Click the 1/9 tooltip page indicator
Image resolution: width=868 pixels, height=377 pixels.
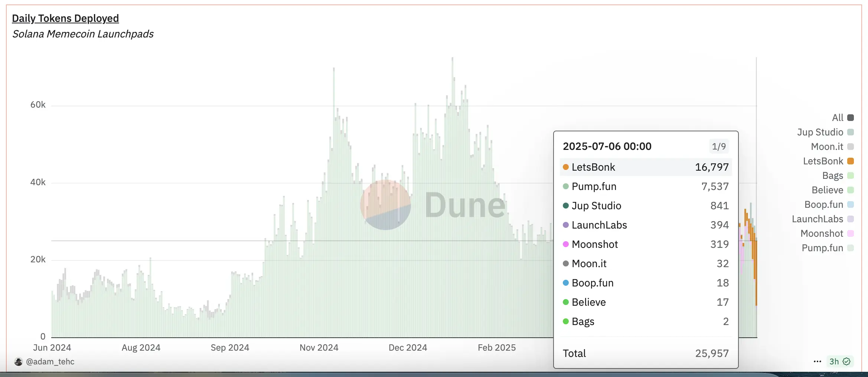tap(718, 146)
